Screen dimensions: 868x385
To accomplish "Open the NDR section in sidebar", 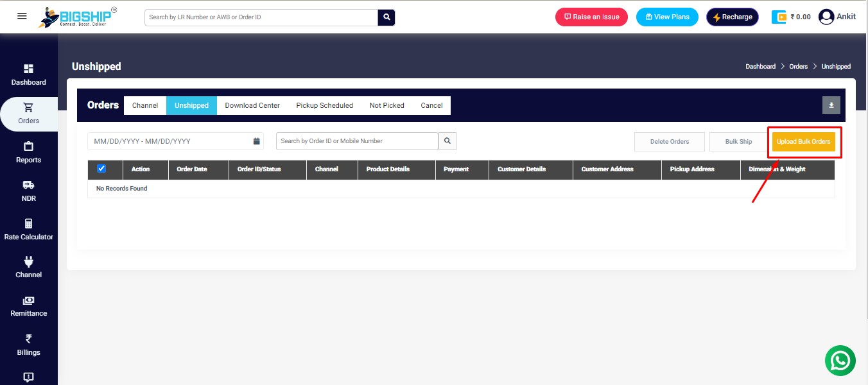I will 28,191.
